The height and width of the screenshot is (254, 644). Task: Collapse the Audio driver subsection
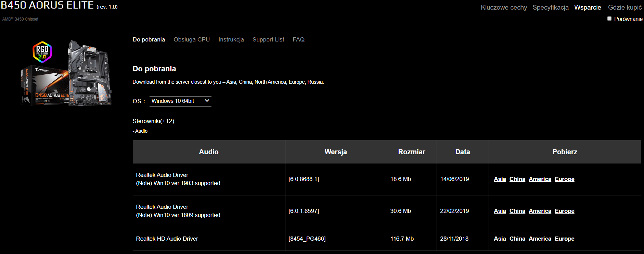click(x=140, y=131)
